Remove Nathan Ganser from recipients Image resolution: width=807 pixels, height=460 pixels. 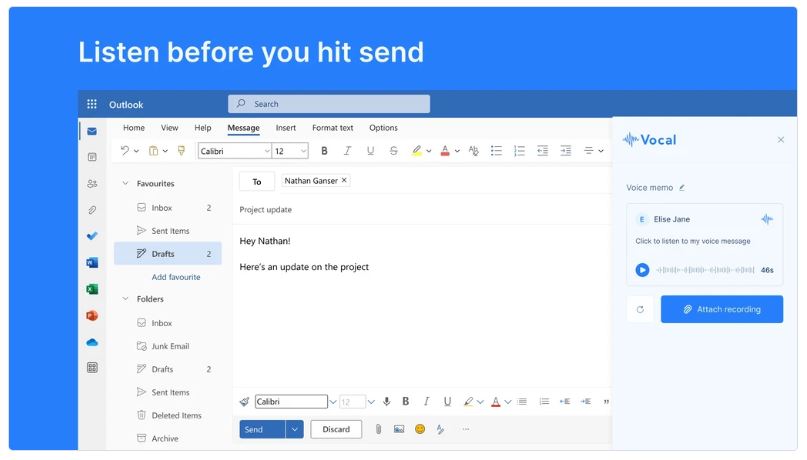[344, 180]
